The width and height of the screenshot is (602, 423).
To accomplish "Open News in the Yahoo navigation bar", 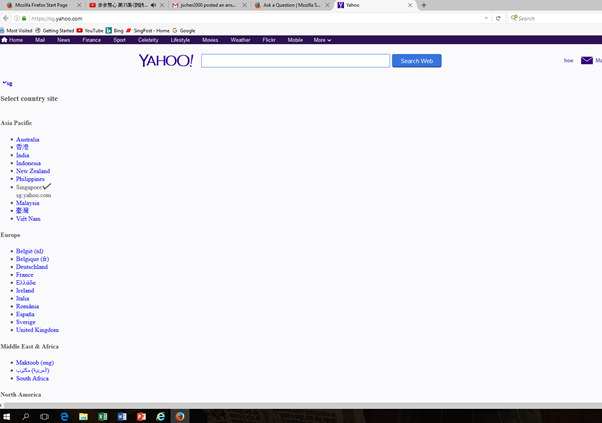I will click(x=63, y=40).
